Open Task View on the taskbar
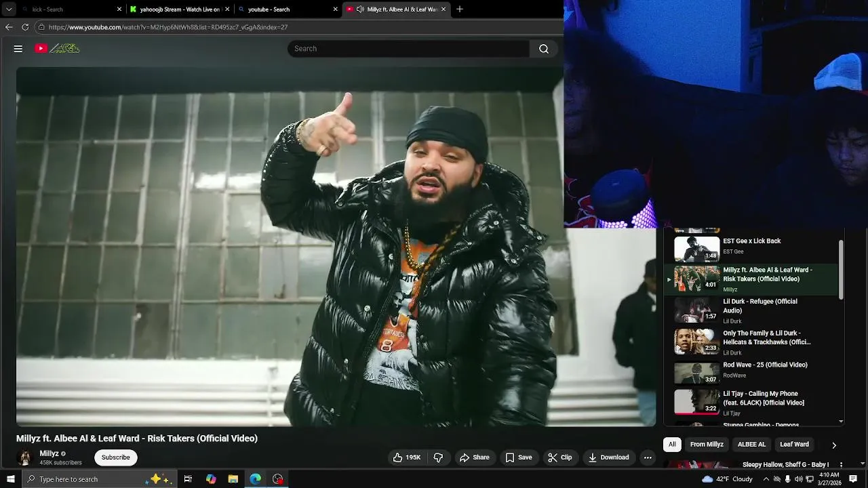The image size is (868, 488). click(x=188, y=479)
